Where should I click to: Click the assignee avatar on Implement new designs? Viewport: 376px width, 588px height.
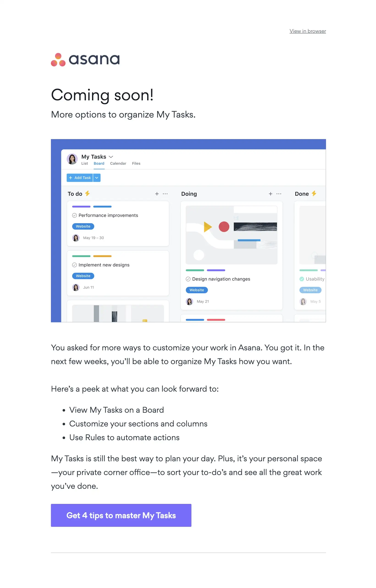click(76, 287)
